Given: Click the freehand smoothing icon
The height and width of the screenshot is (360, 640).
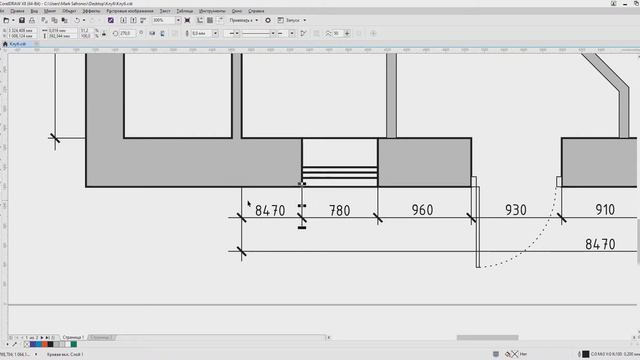Looking at the screenshot, I should (x=328, y=33).
